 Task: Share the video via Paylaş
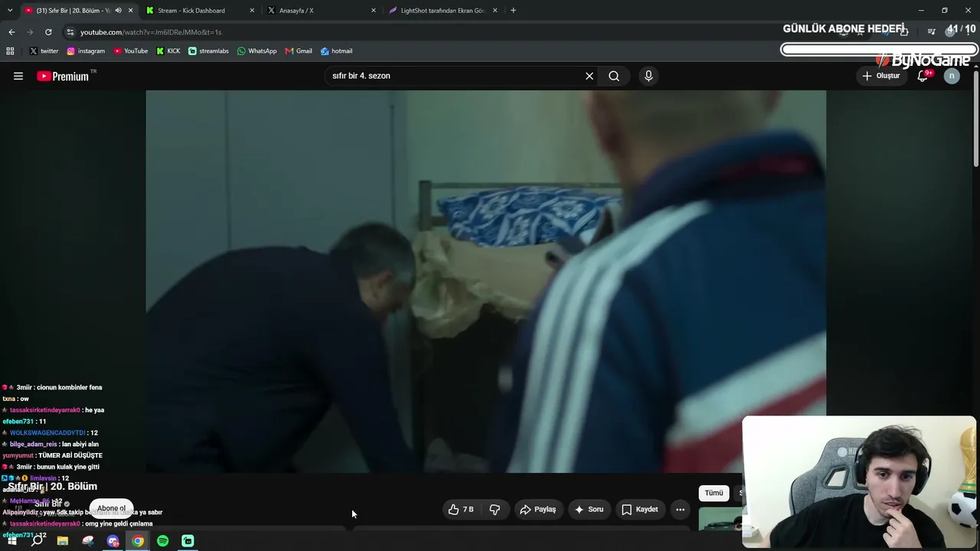(x=537, y=509)
